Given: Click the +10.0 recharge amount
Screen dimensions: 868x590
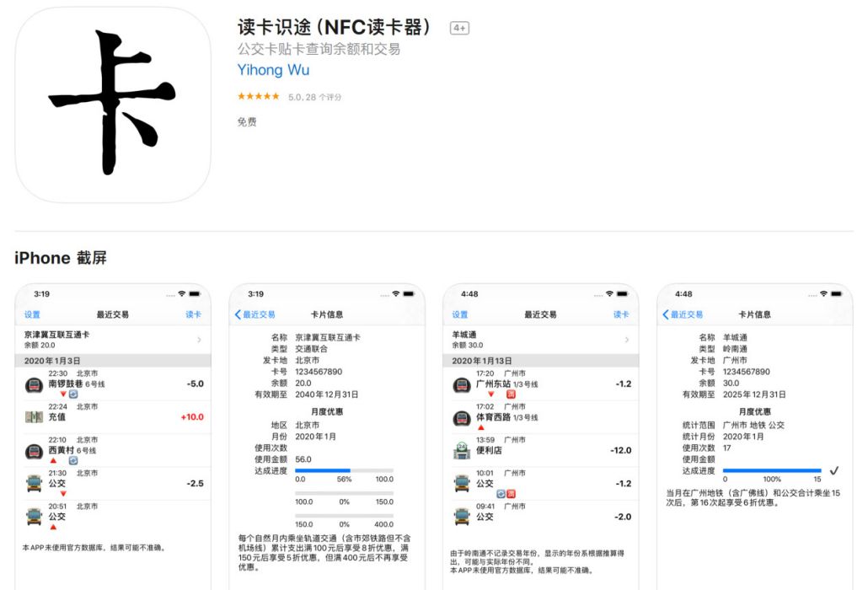Looking at the screenshot, I should (192, 416).
